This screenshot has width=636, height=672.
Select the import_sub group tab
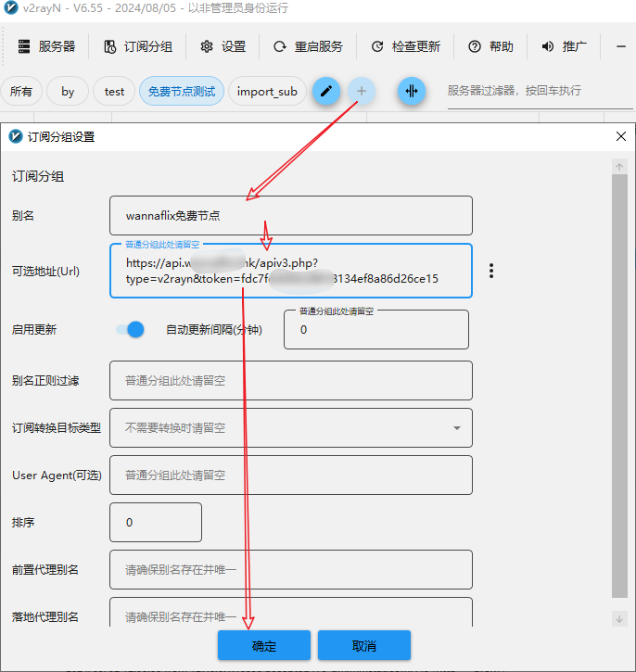(x=267, y=91)
